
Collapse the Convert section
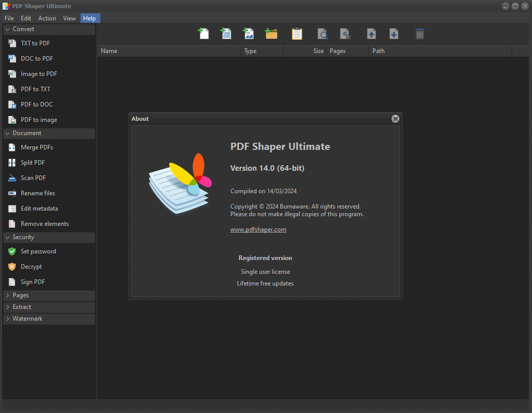coord(49,29)
